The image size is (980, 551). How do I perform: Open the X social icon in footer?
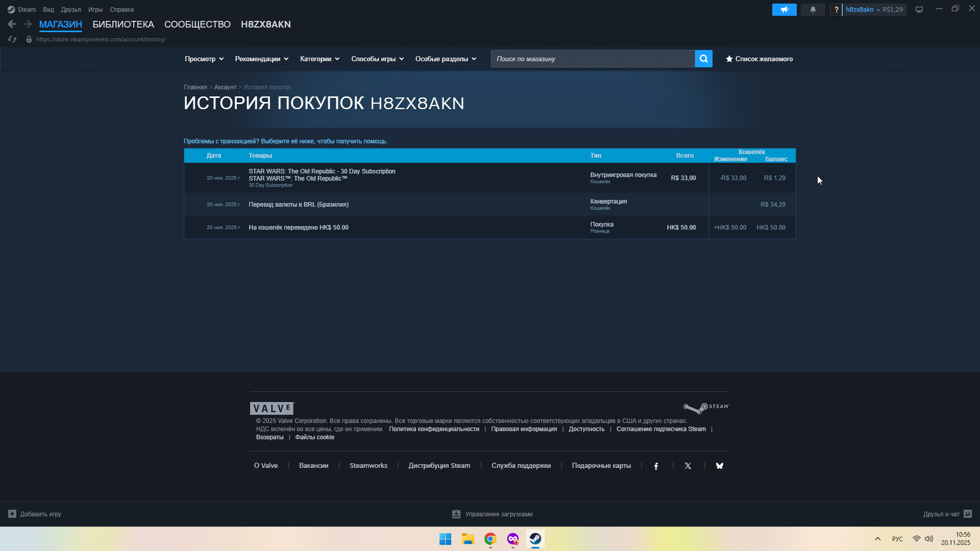click(x=688, y=466)
